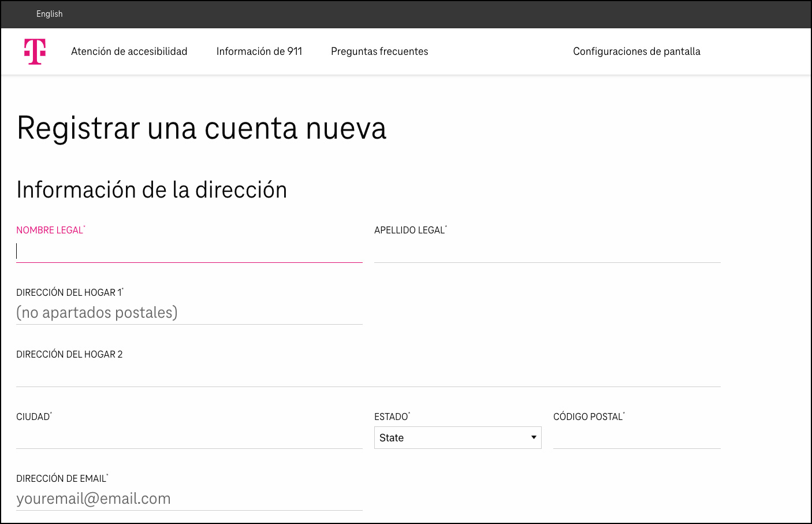
Task: Switch language to English
Action: [49, 14]
